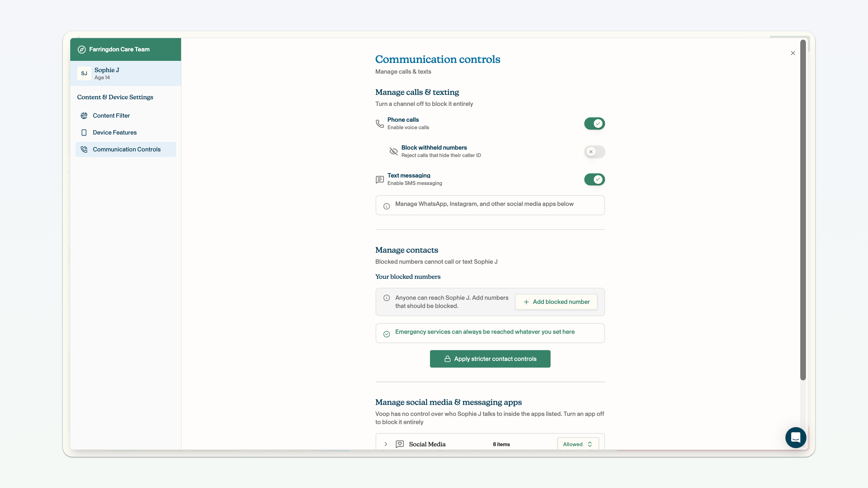The width and height of the screenshot is (868, 488).
Task: Click Your blocked numbers subheading
Action: click(x=408, y=277)
